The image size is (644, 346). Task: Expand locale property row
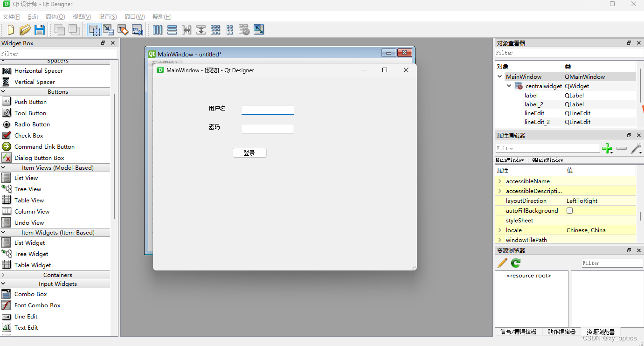(x=500, y=230)
